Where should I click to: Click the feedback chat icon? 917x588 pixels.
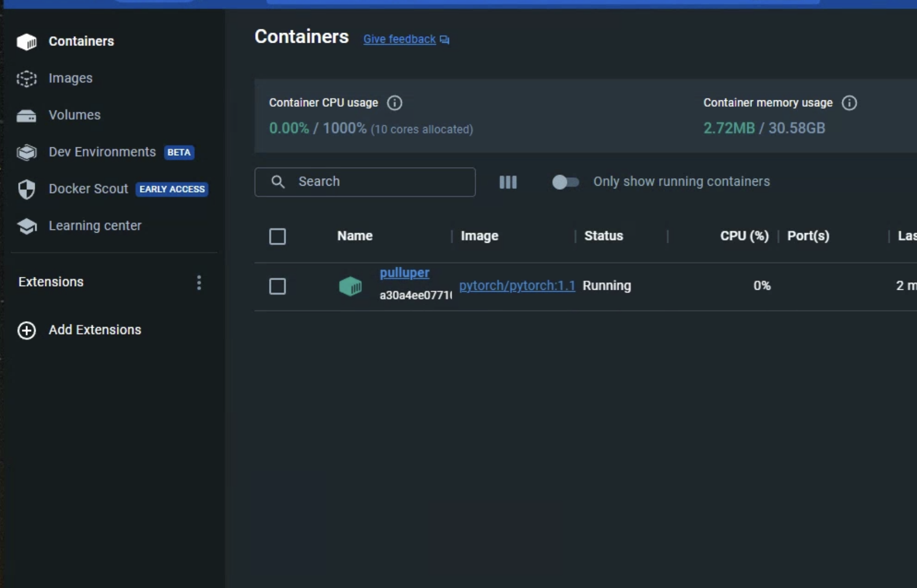(x=445, y=40)
